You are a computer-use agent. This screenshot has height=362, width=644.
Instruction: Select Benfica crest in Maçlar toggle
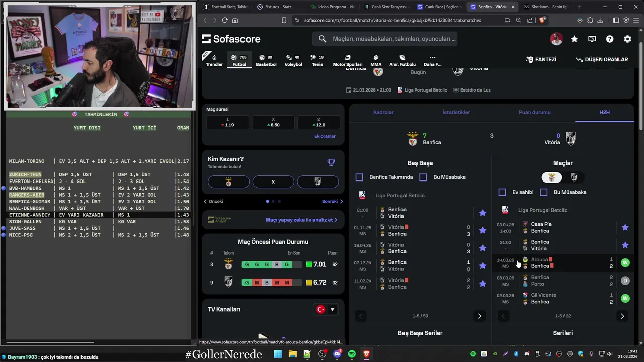[x=552, y=177]
